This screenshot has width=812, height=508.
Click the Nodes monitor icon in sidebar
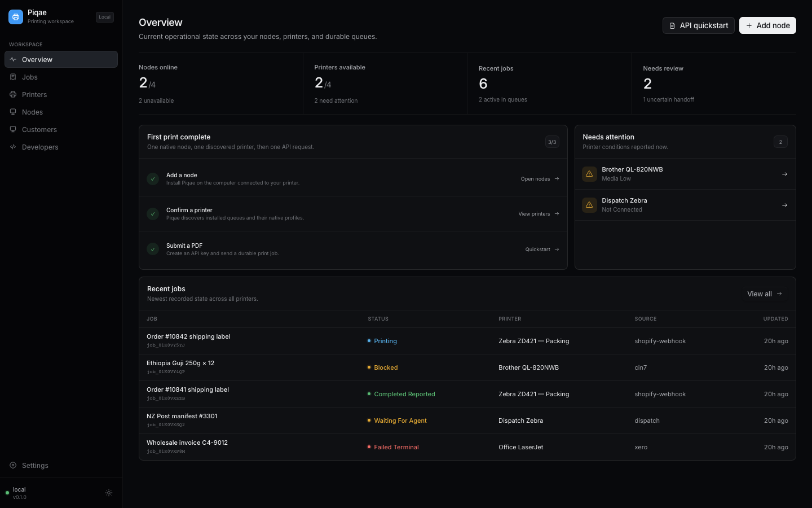point(13,112)
